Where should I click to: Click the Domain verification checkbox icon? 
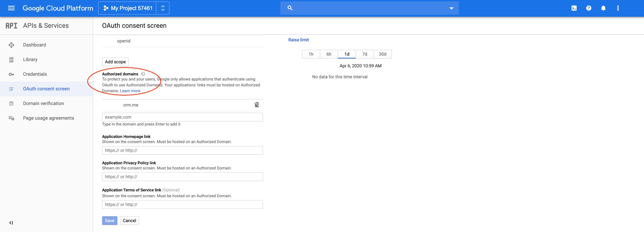[11, 104]
